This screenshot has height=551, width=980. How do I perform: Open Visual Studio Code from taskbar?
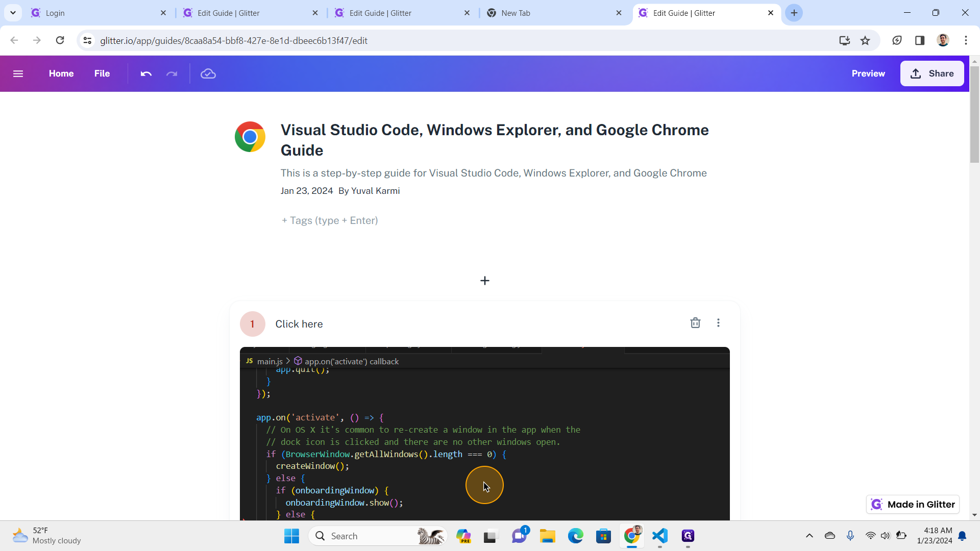(x=660, y=536)
